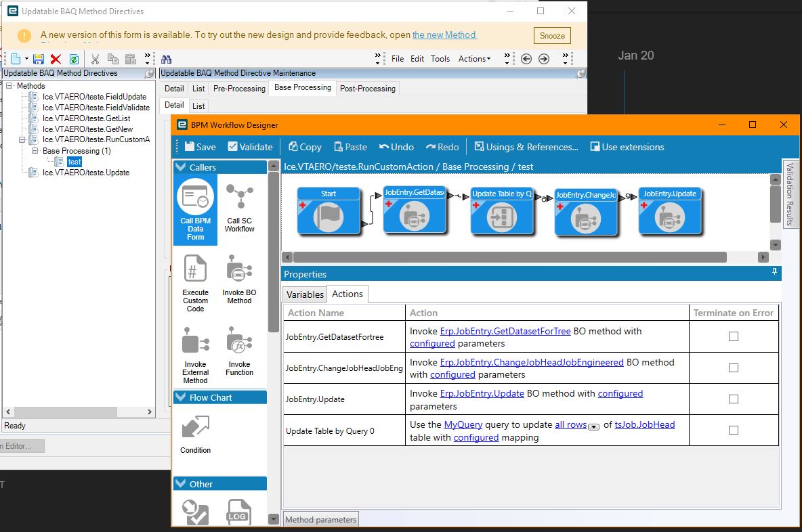
Task: Open the tsJob.JobHead link
Action: tap(644, 424)
